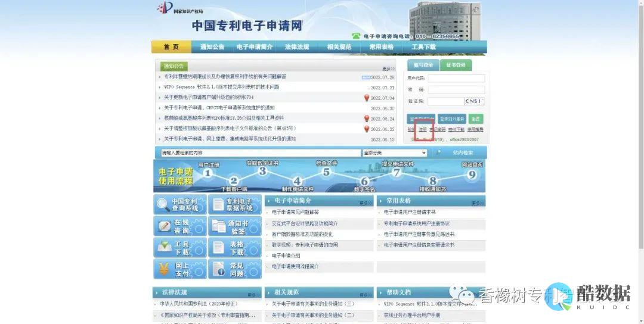Focus the 用户代码 input field
This screenshot has height=324, width=644.
pyautogui.click(x=456, y=79)
